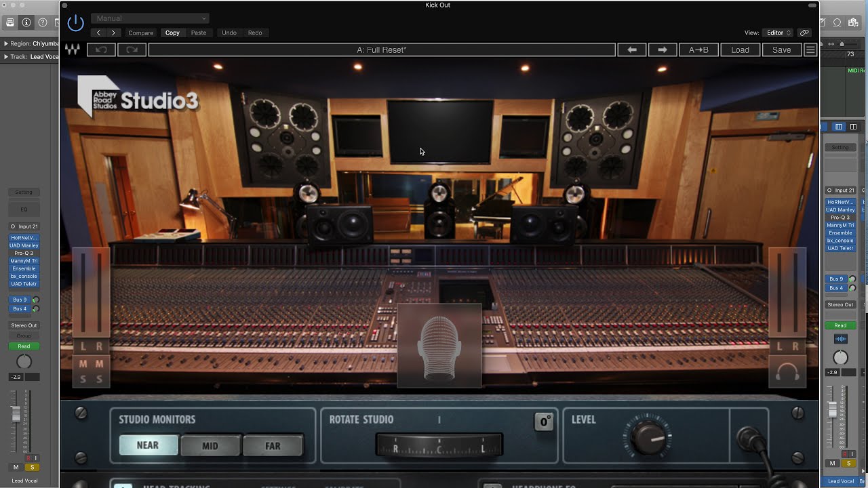Click the Rotate Studio R-C-L slider

(x=439, y=445)
